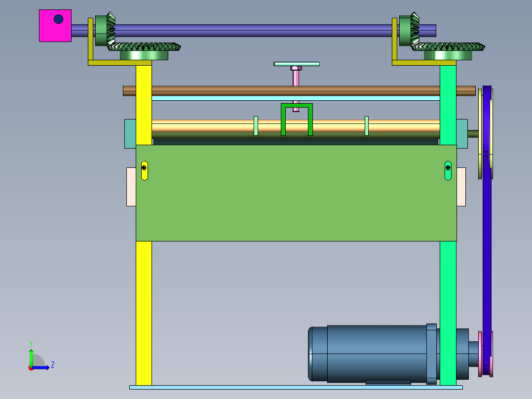Click the green Y axis arrow of triad
The height and width of the screenshot is (399, 532).
click(31, 357)
